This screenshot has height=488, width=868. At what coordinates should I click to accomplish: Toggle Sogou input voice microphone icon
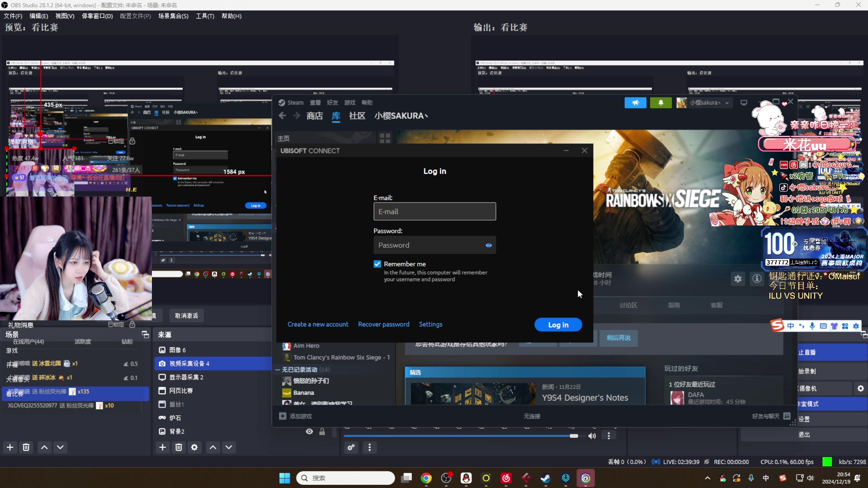tap(812, 326)
